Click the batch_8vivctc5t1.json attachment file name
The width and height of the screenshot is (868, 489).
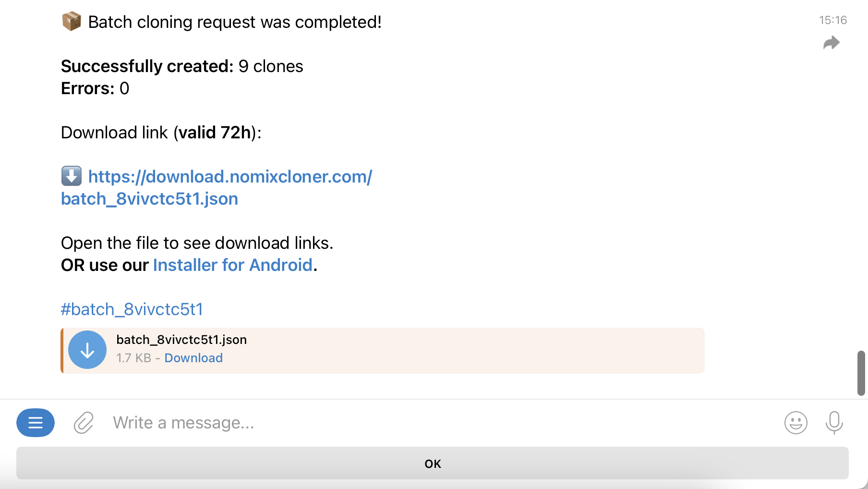(x=181, y=340)
